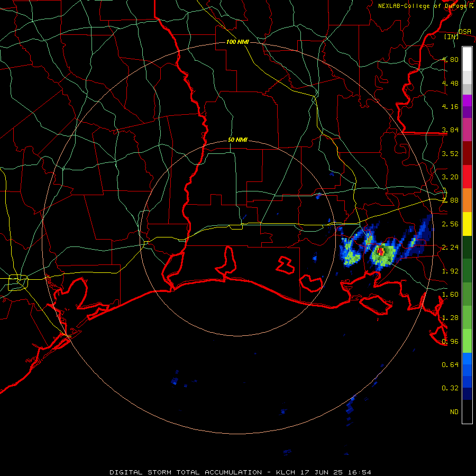This screenshot has height=476, width=476.
Task: Click the red-cored heaviest rainfall cell
Action: (381, 251)
